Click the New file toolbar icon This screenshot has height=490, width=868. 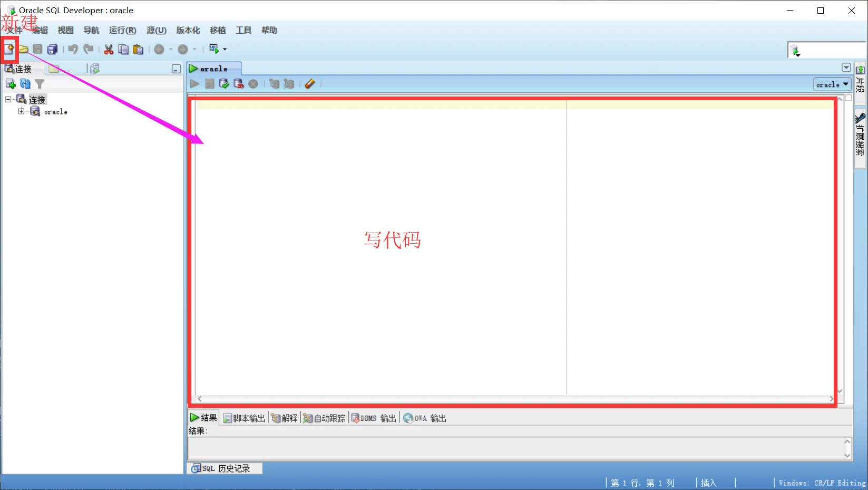[9, 49]
